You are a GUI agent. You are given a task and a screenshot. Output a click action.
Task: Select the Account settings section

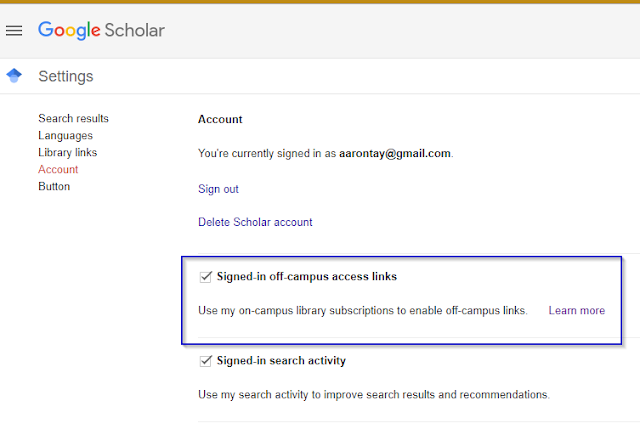point(58,169)
